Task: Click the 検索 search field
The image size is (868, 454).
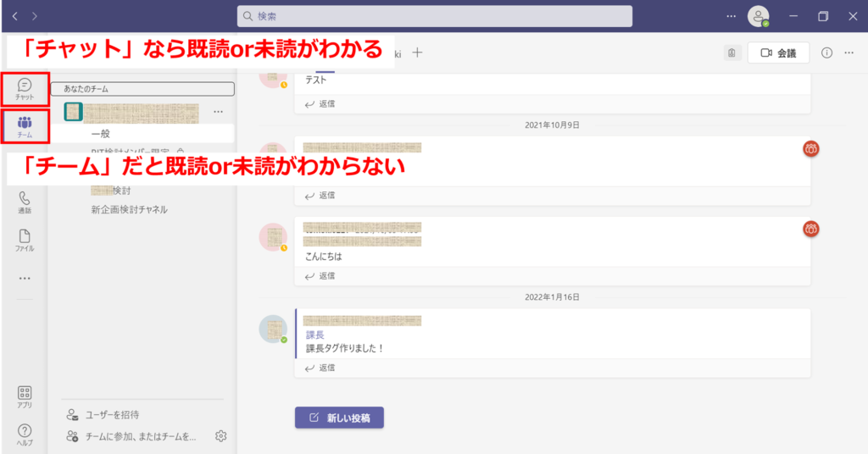Action: [x=434, y=16]
